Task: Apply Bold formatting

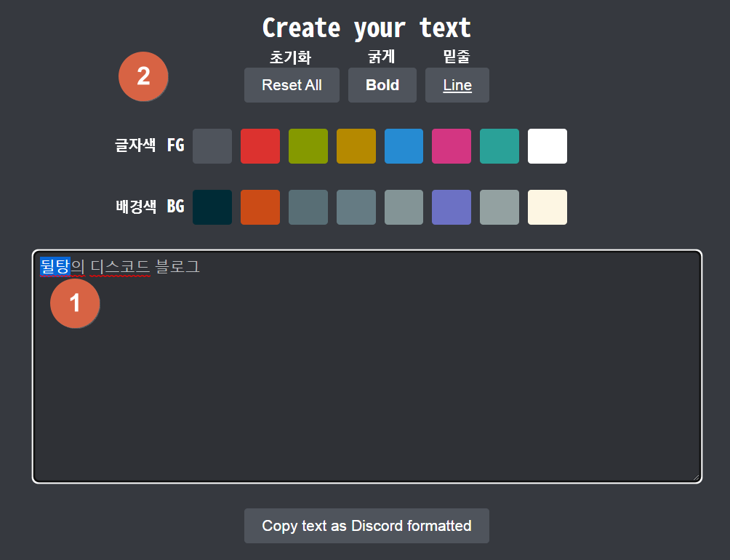Action: 382,85
